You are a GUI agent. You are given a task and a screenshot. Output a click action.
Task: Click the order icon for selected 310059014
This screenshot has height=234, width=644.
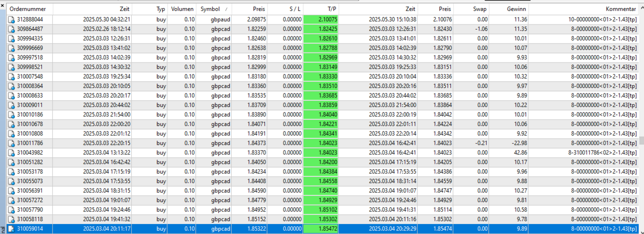(12, 228)
